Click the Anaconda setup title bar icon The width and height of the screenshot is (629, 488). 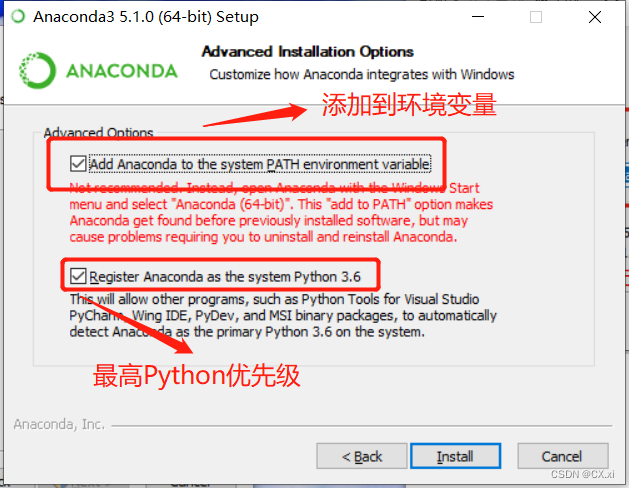coord(18,16)
